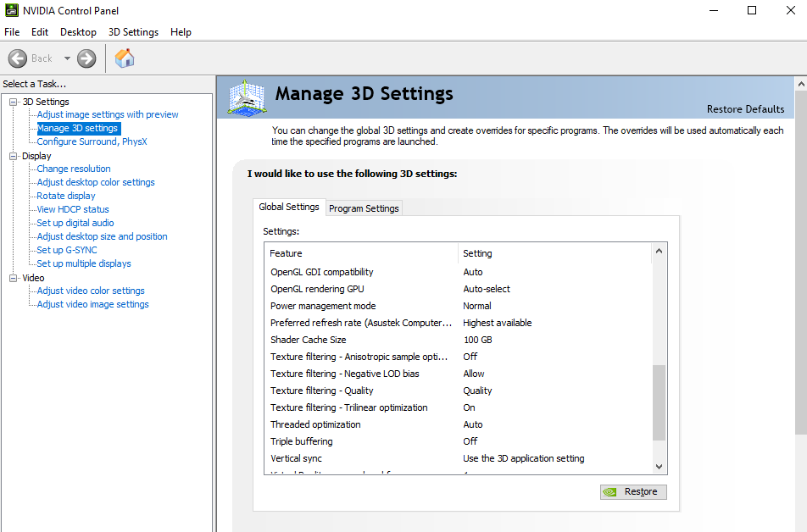This screenshot has width=807, height=532.
Task: Open Configure Surround, PhysX
Action: pos(92,141)
